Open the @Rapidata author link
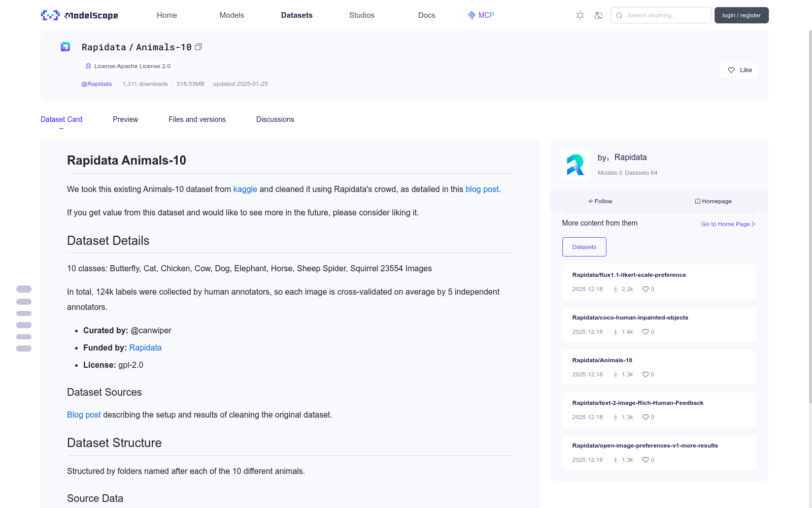 coord(96,84)
